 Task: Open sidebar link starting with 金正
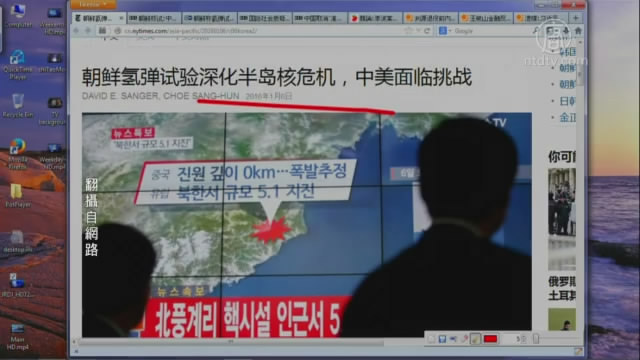[567, 118]
